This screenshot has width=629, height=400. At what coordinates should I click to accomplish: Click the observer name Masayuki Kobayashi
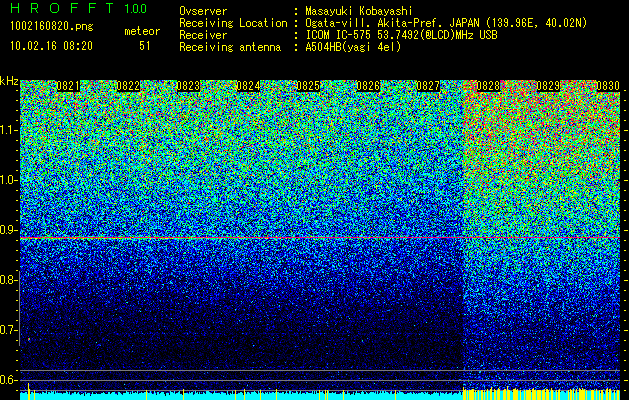pyautogui.click(x=359, y=12)
